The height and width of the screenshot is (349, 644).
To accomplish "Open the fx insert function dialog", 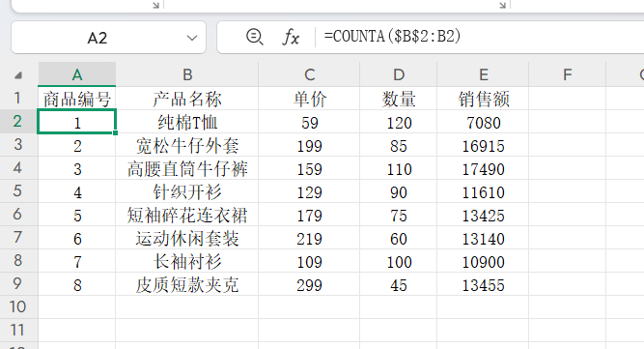I will pos(291,38).
